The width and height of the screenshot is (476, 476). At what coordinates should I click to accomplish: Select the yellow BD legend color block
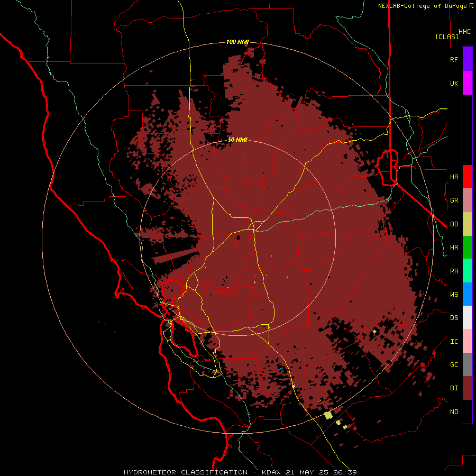coord(467,224)
